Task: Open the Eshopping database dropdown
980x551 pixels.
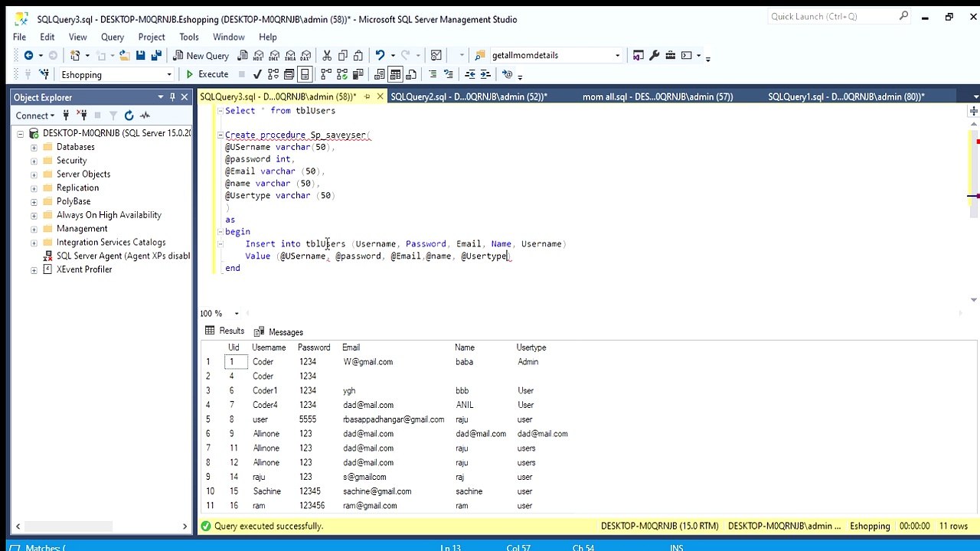Action: 169,74
